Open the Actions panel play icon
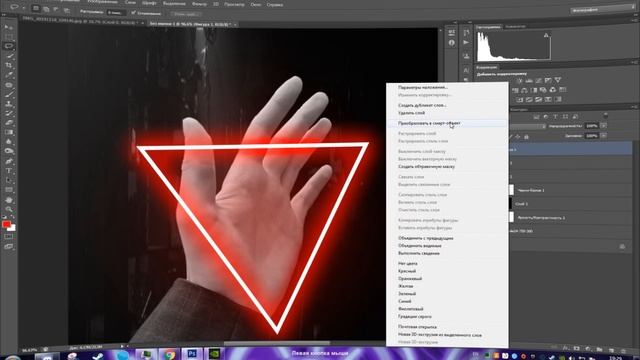 (466, 42)
